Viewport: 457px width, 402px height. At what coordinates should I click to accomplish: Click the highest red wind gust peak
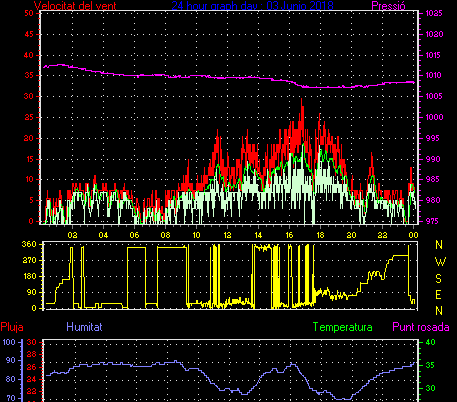pyautogui.click(x=302, y=100)
